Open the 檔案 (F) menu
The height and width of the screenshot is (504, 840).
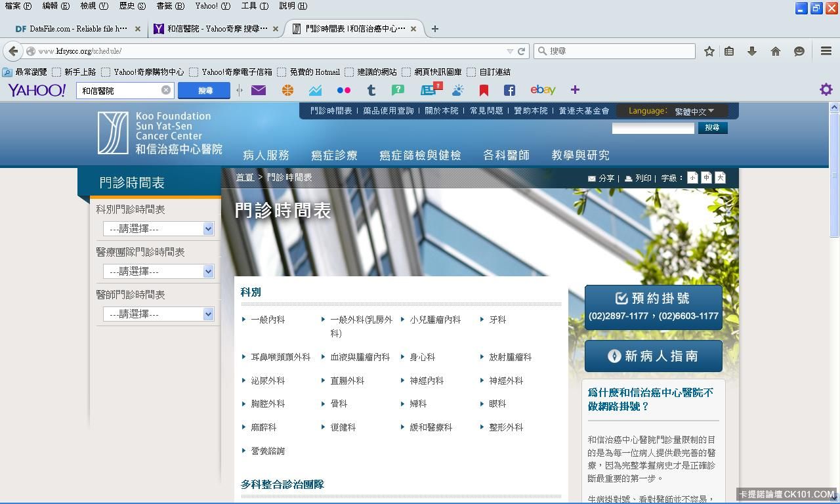pos(18,6)
